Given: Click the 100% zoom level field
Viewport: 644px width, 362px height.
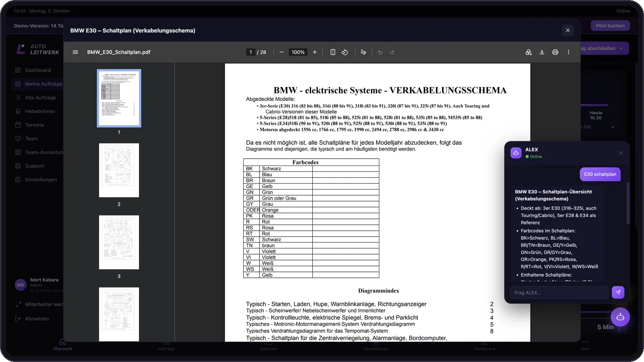Looking at the screenshot, I should point(298,52).
